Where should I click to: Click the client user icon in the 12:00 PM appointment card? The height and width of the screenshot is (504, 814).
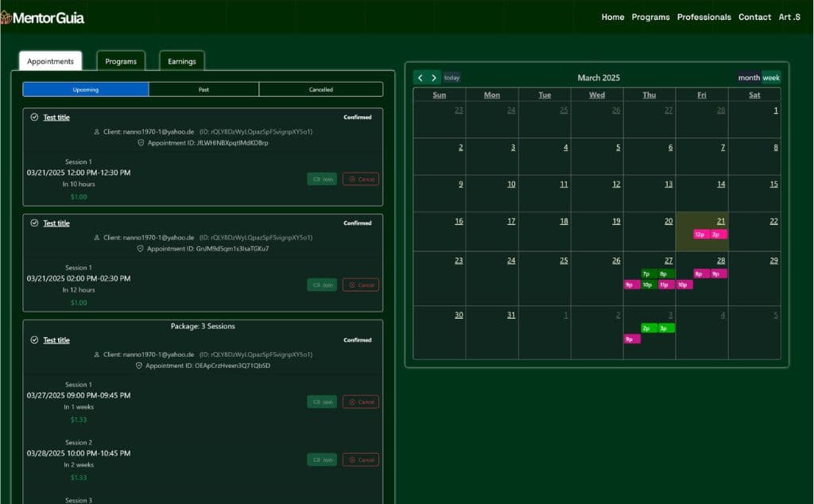96,132
